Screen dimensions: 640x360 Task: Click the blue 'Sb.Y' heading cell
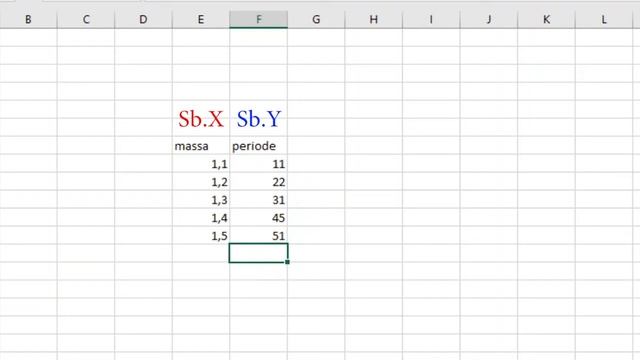[258, 119]
